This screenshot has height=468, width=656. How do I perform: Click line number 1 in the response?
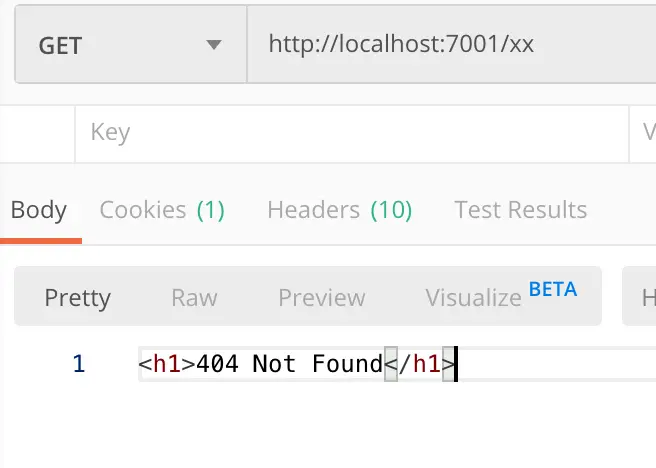78,364
